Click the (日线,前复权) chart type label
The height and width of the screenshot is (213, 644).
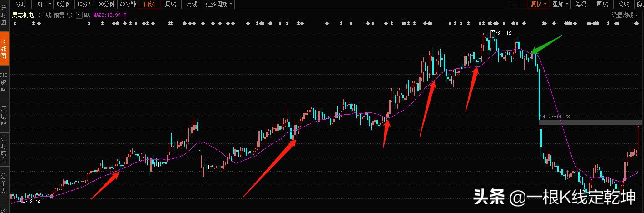tap(56, 15)
